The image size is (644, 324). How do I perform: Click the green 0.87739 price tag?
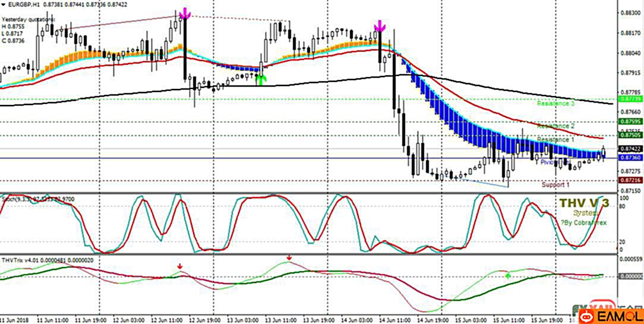pyautogui.click(x=629, y=100)
